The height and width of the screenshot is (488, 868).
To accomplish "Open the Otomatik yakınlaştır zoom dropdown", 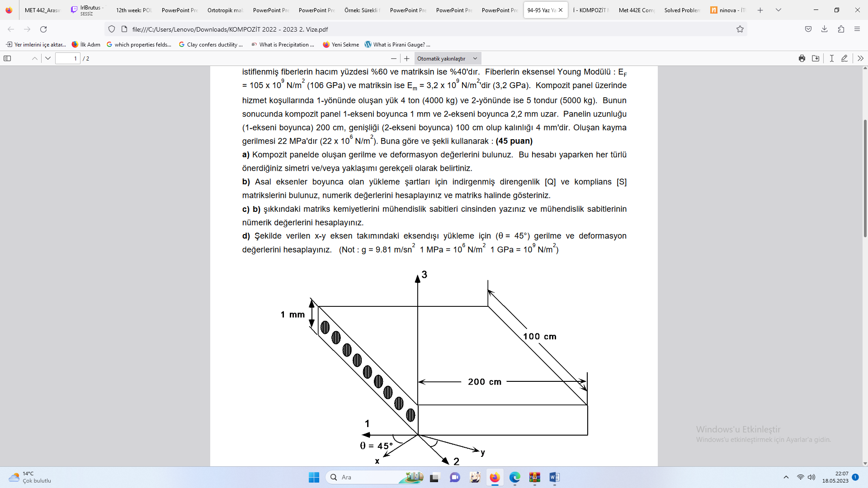I will click(447, 58).
